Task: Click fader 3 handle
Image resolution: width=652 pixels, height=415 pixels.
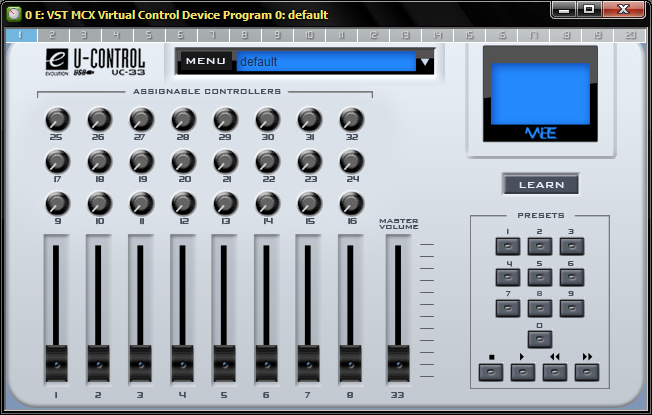Action: (x=141, y=363)
